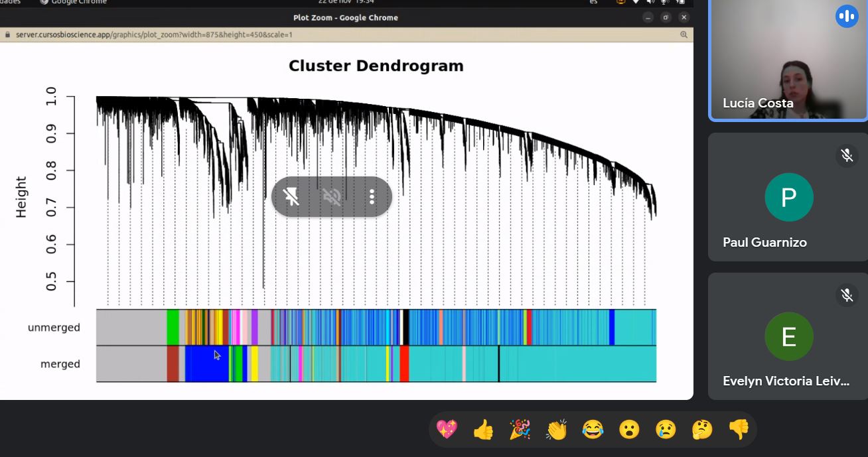Send the thinking face reaction
This screenshot has width=868, height=457.
[702, 429]
